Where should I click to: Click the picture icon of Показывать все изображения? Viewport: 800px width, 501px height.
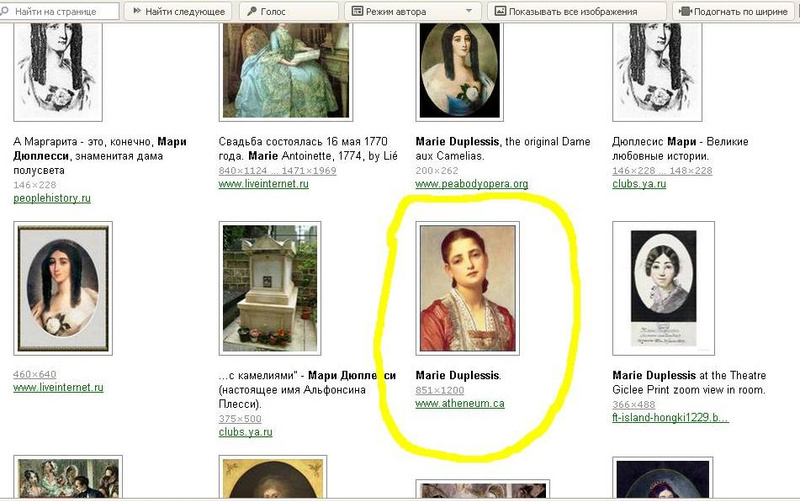pos(501,11)
